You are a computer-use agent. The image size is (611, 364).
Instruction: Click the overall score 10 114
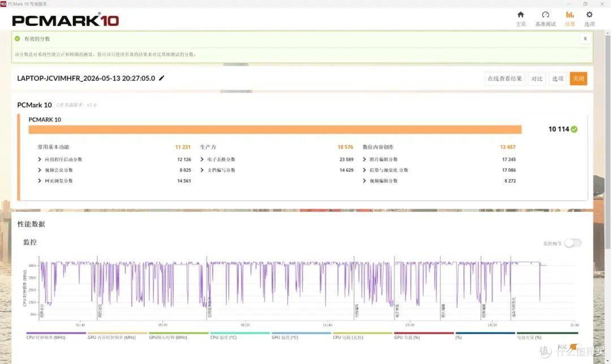pos(559,129)
